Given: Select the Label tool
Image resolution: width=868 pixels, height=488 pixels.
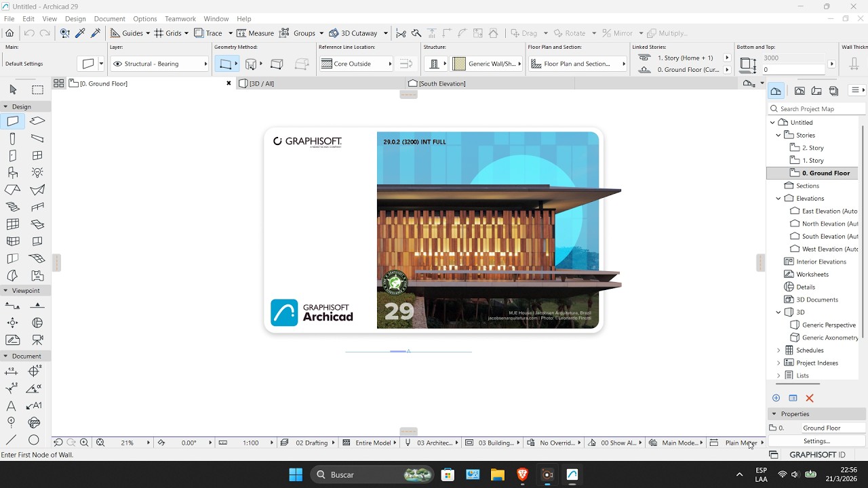Looking at the screenshot, I should [x=34, y=405].
